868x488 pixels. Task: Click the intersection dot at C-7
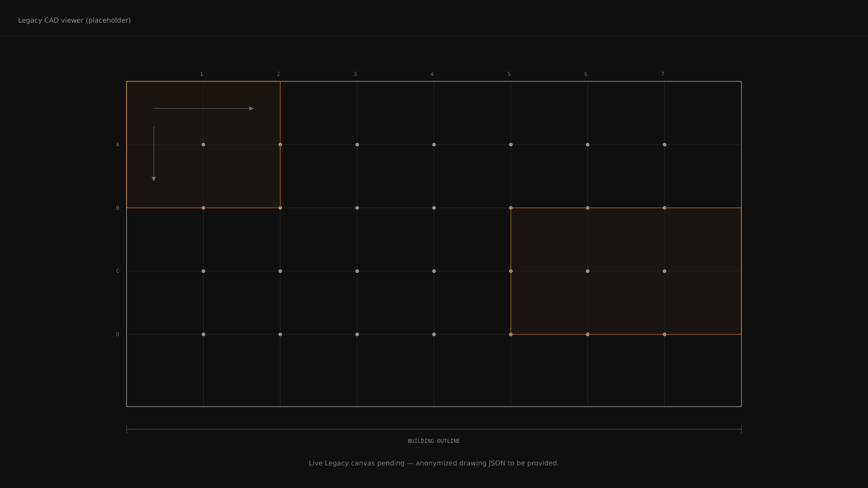(665, 271)
